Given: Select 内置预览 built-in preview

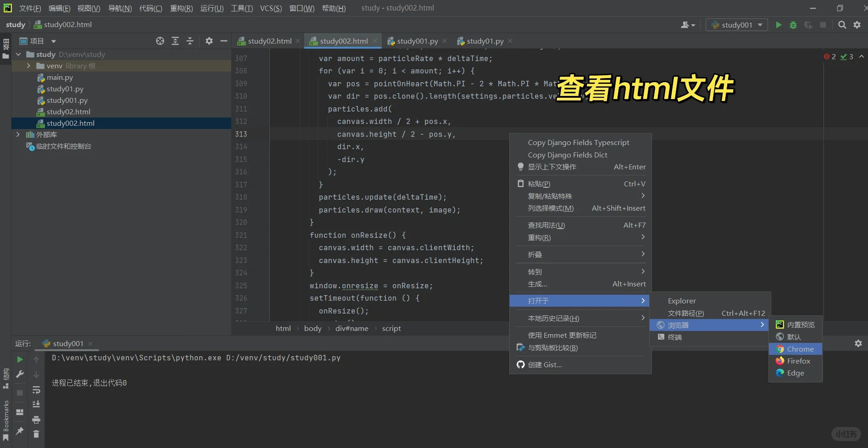Looking at the screenshot, I should (795, 325).
